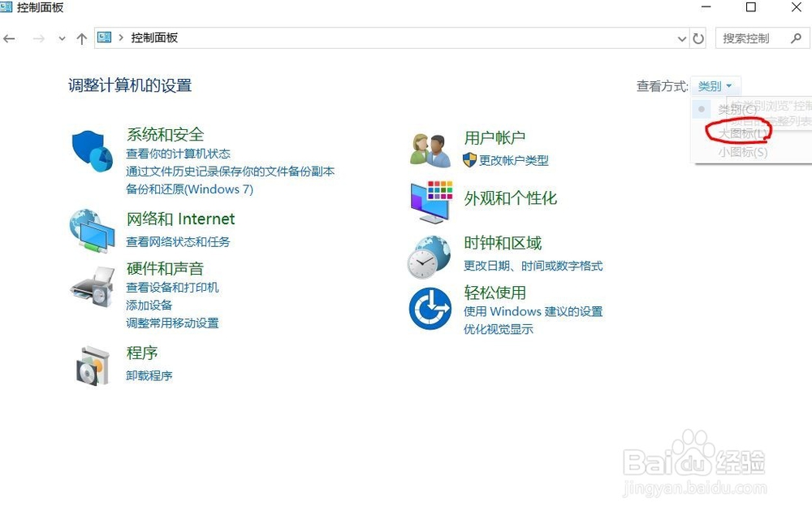This screenshot has height=516, width=812.
Task: Expand recent locations next to back arrow
Action: click(62, 37)
